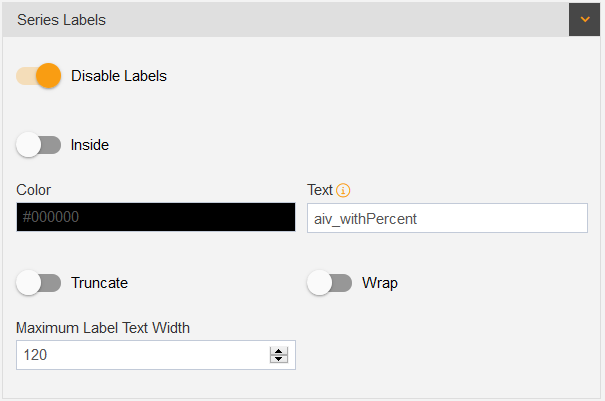Click the Color field label
Image resolution: width=605 pixels, height=401 pixels.
(x=34, y=190)
